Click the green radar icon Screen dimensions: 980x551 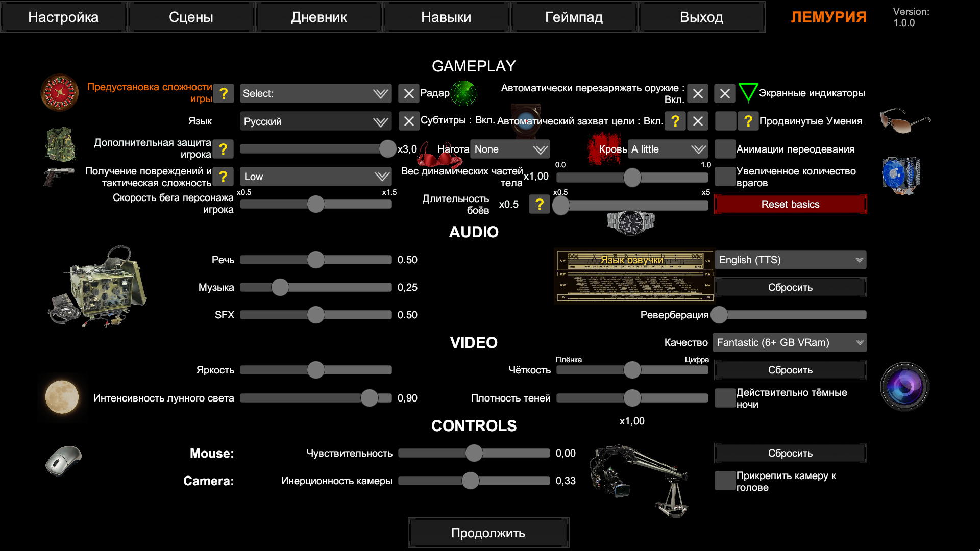point(464,93)
